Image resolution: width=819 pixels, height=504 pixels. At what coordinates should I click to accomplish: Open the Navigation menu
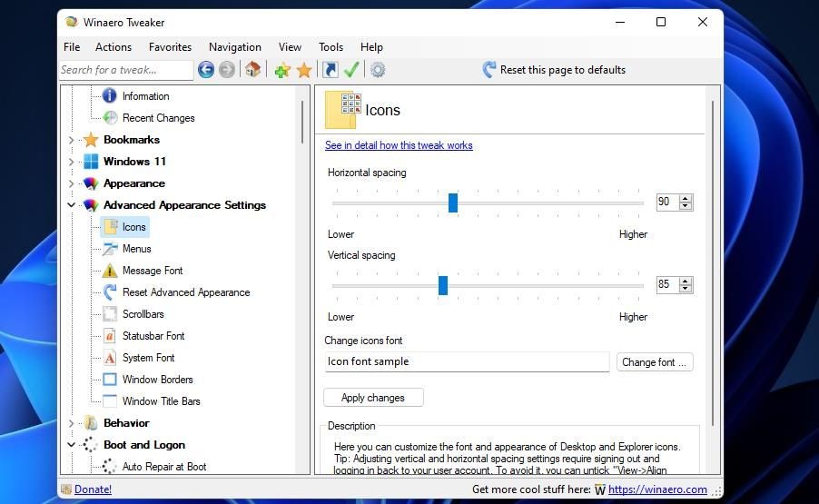coord(235,47)
